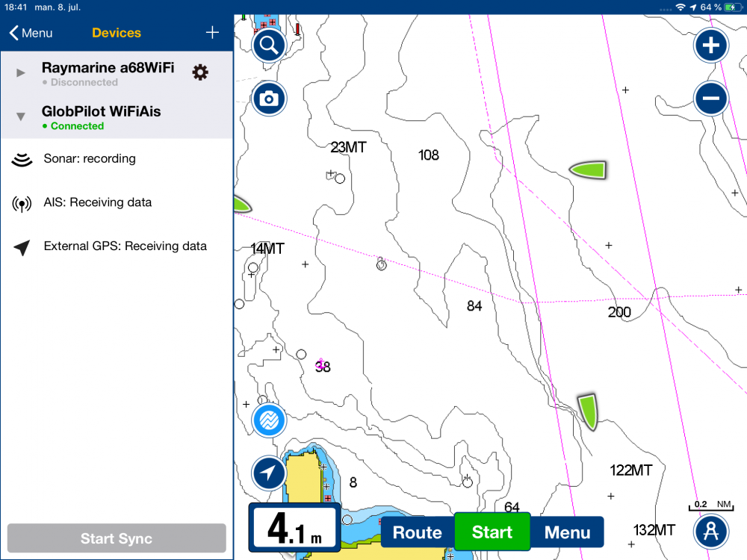Tap the 4.1 m depth readout box
The image size is (747, 560).
coord(295,527)
